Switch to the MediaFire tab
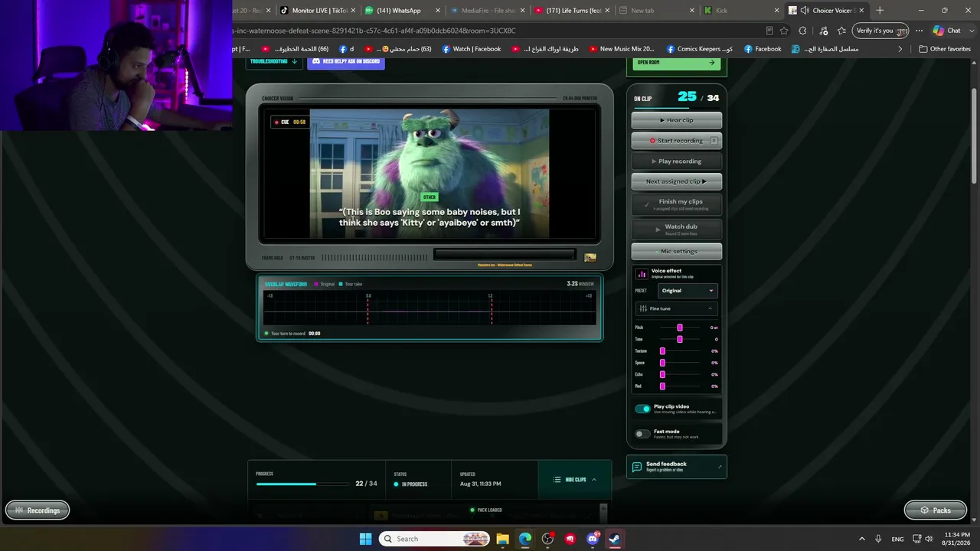Screen dimensions: 980x551 click(486, 11)
